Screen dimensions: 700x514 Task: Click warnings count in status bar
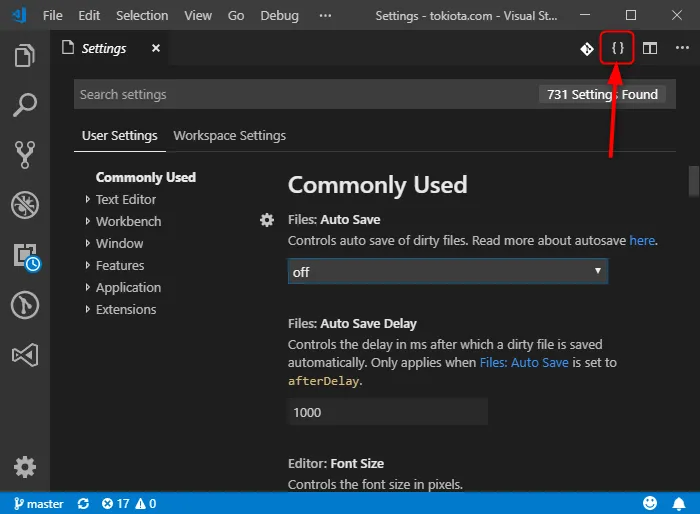tap(146, 504)
